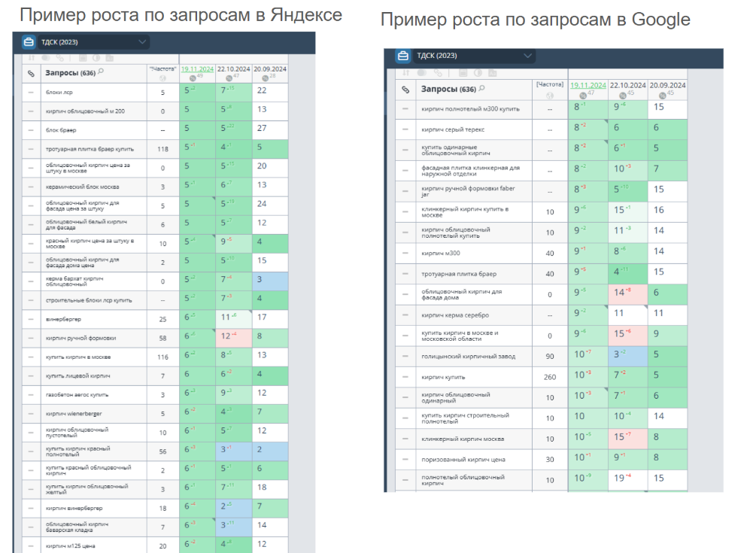756x553 pixels.
Task: Select query "кирпич wienerberger"
Action: point(74,414)
